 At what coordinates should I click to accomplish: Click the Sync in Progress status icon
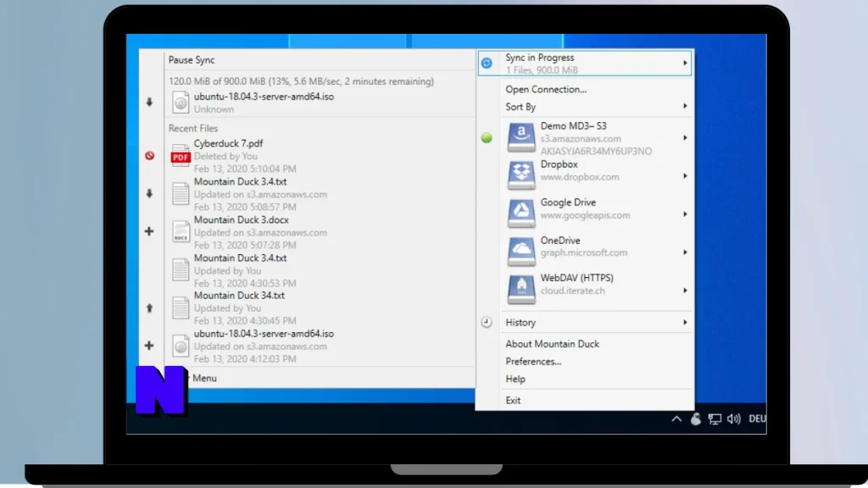click(x=487, y=63)
